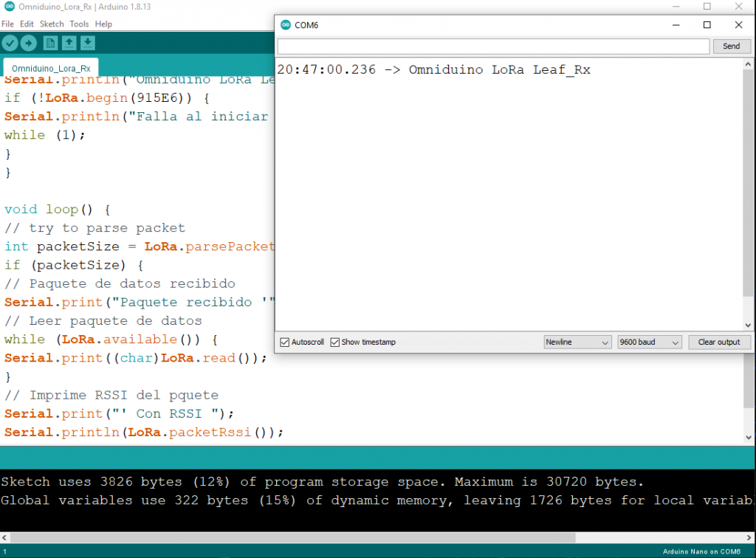Open the Help menu
The image size is (756, 558).
[103, 24]
